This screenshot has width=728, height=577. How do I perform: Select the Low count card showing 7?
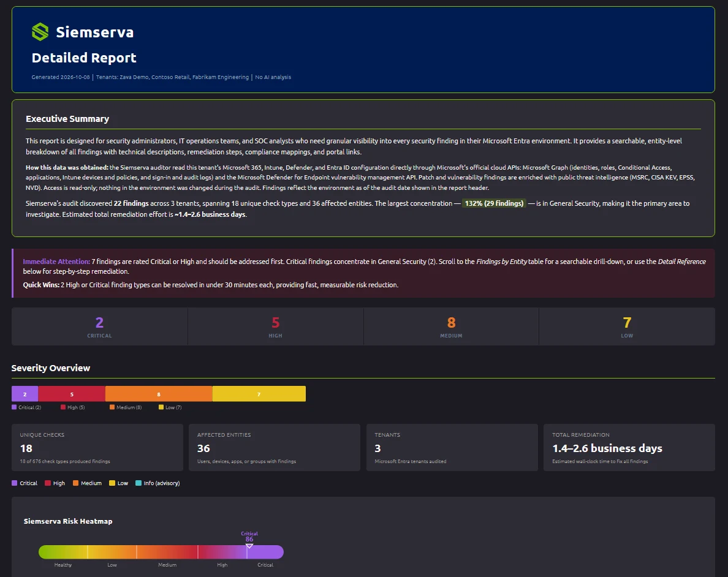pyautogui.click(x=627, y=326)
